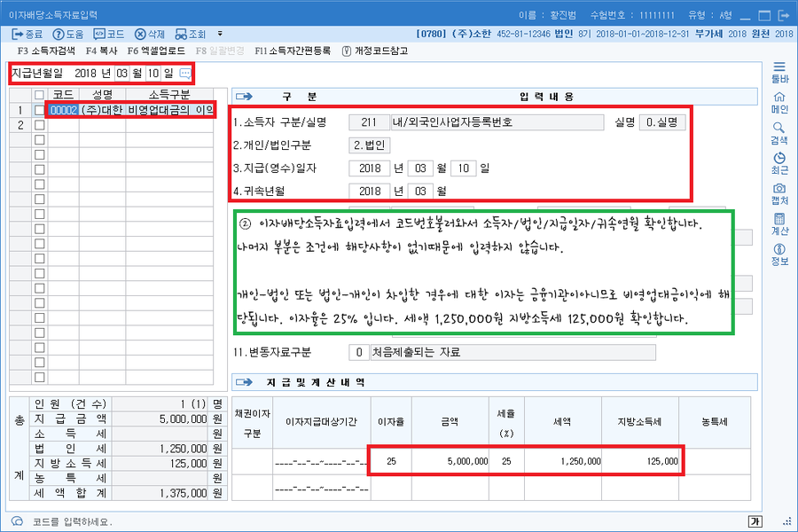Click the 이자율 cell showing 25

(391, 461)
